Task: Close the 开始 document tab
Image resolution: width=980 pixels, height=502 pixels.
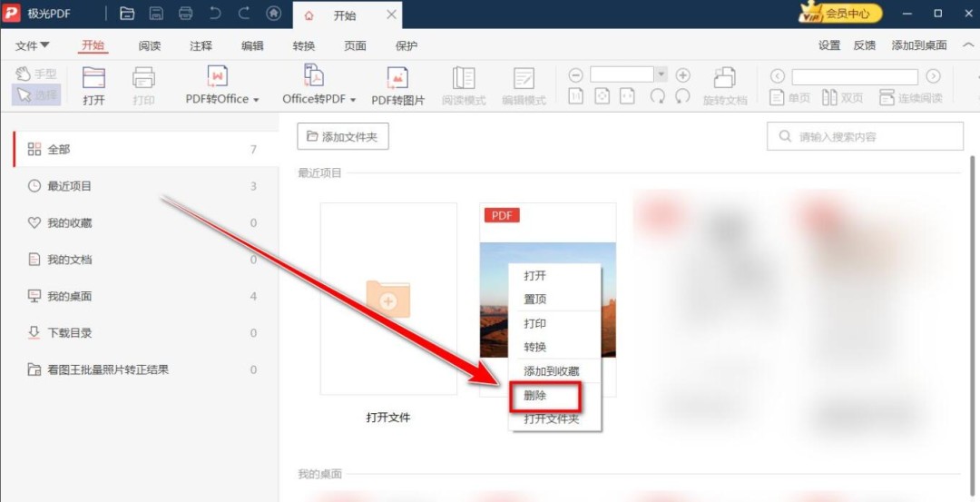Action: pyautogui.click(x=391, y=15)
